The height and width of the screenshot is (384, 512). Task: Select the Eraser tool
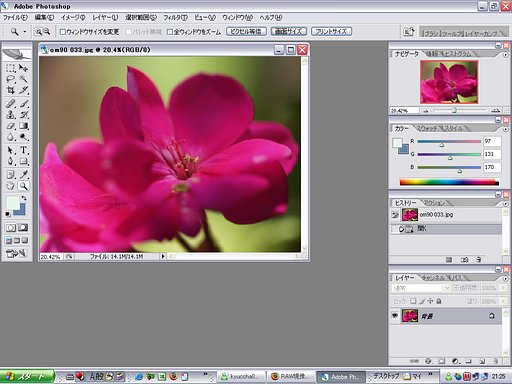tap(10, 126)
